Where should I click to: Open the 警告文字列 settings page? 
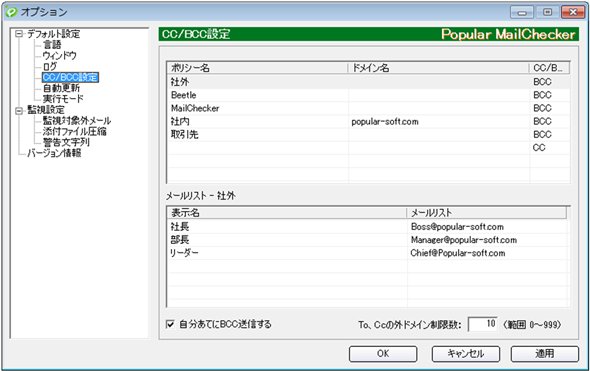click(66, 142)
